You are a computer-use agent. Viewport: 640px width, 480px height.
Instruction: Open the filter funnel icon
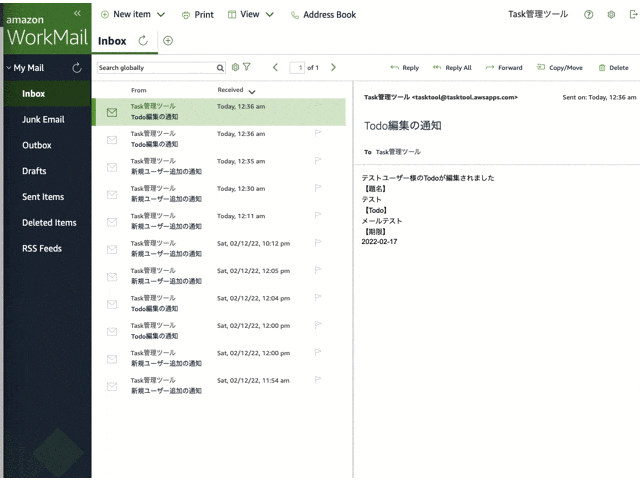point(247,67)
